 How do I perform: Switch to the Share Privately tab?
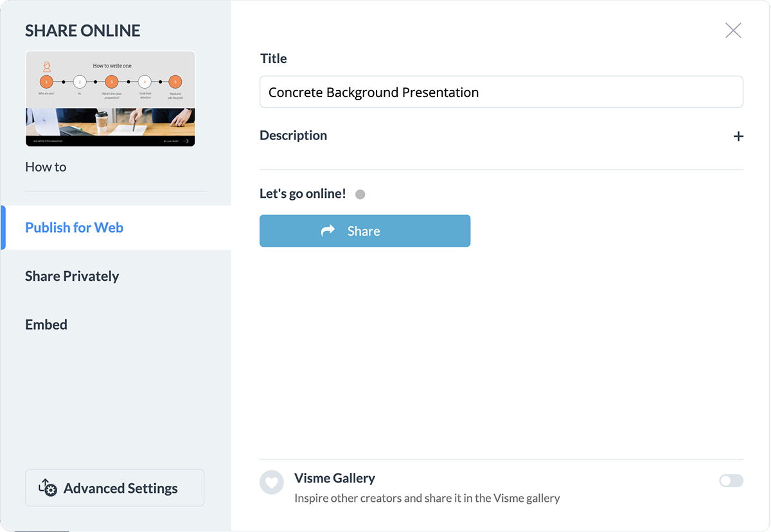tap(72, 276)
